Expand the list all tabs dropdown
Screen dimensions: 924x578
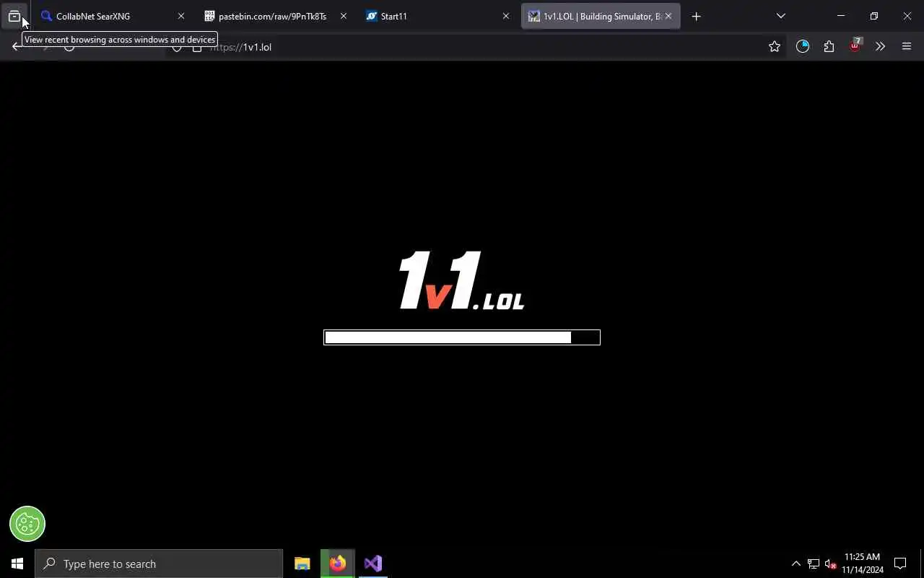point(780,16)
